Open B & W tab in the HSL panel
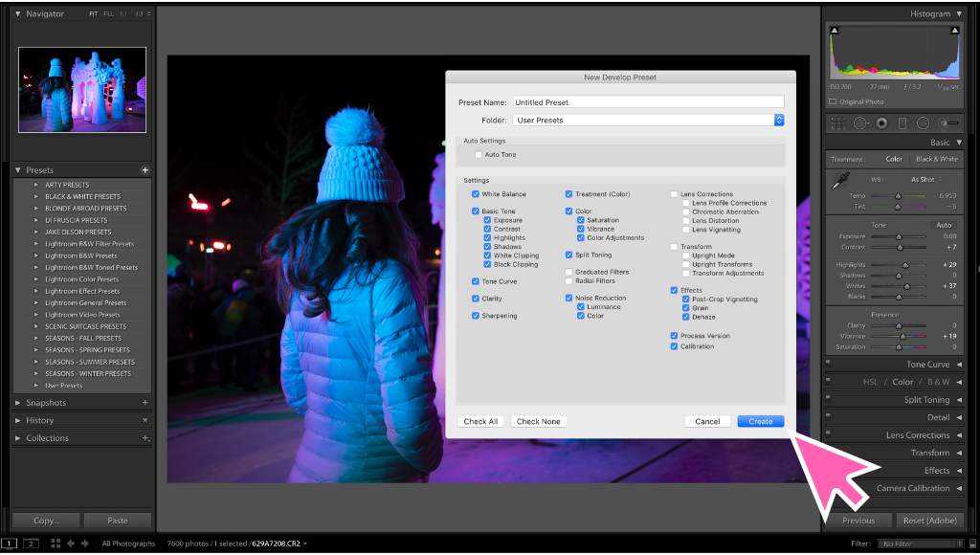 point(938,382)
